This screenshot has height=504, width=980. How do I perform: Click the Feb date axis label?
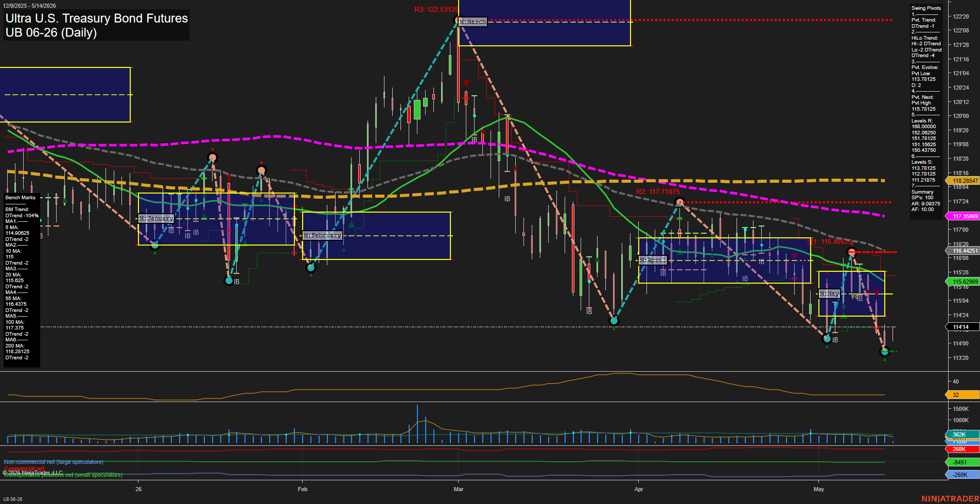click(x=302, y=489)
